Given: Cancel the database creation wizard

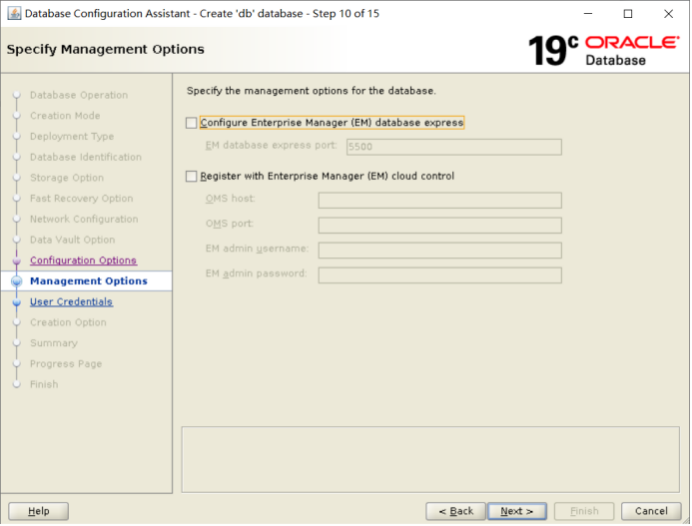Looking at the screenshot, I should (x=651, y=511).
